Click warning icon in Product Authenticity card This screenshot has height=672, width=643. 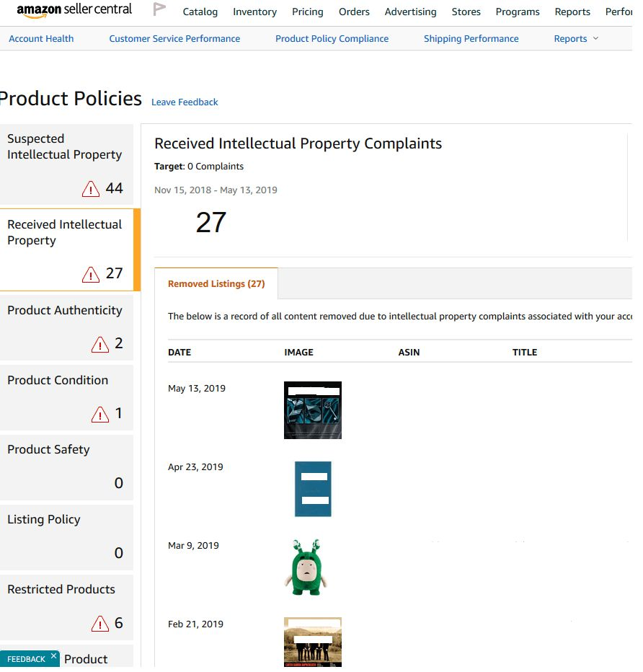click(x=100, y=345)
